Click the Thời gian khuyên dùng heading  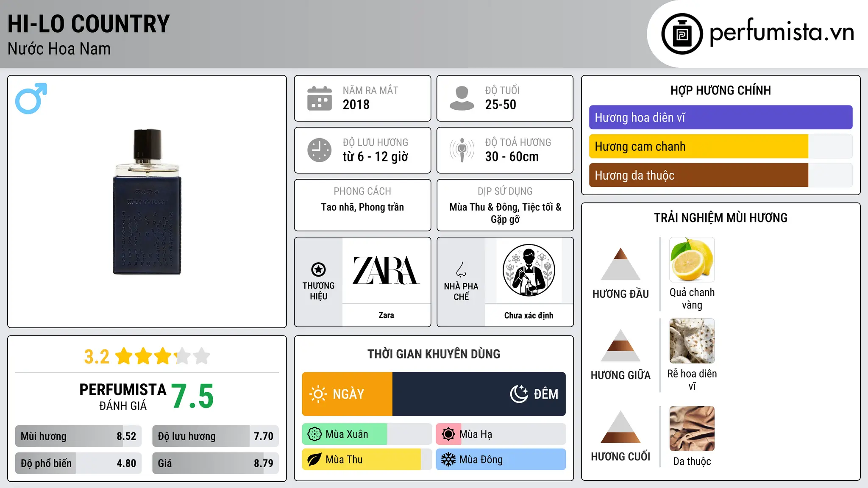pos(434,354)
